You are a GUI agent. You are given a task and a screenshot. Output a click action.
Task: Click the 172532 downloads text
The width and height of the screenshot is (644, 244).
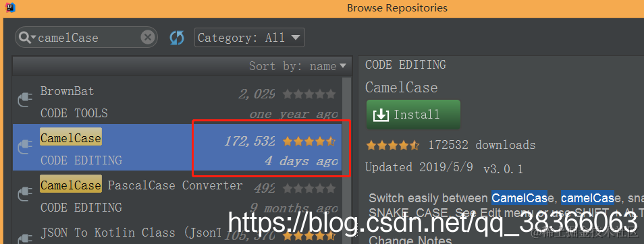click(x=482, y=145)
